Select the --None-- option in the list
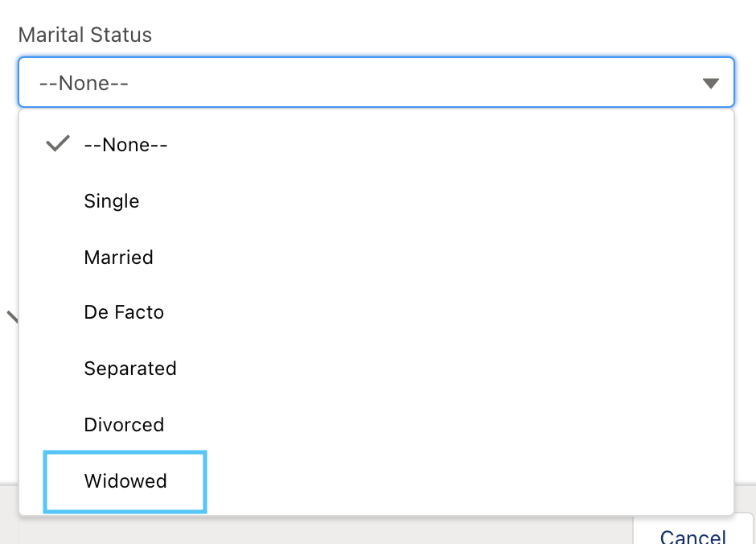Viewport: 756px width, 544px height. pos(125,145)
